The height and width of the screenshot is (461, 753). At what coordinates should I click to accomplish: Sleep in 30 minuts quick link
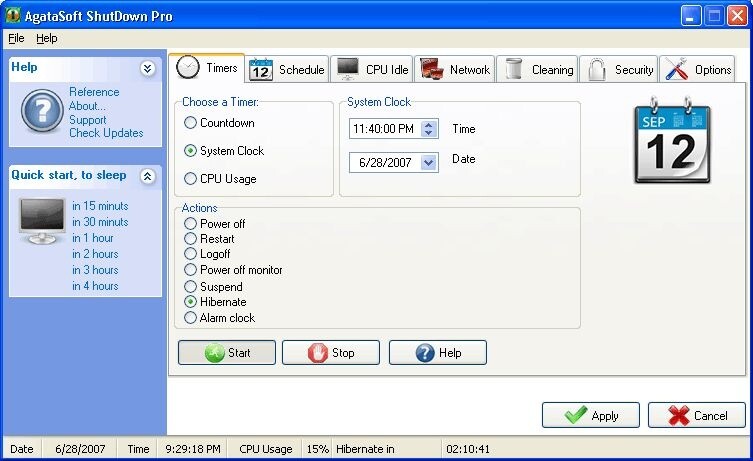pos(100,222)
